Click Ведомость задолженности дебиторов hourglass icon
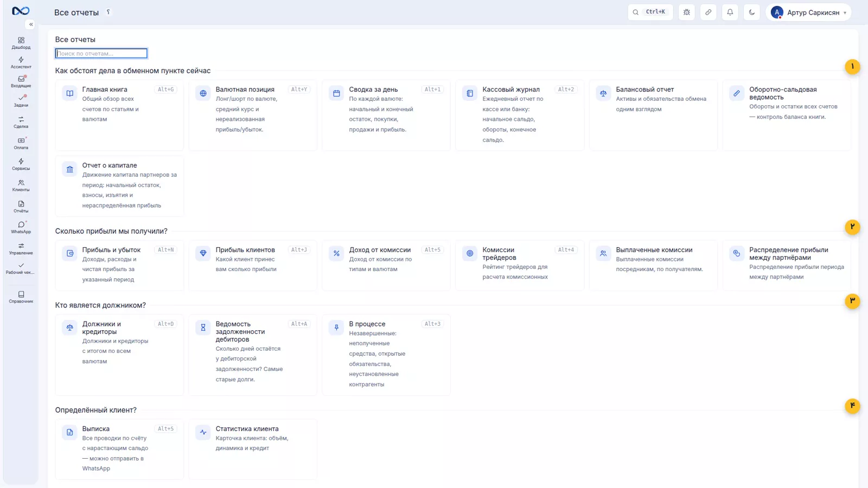Screen dimensions: 868x488 click(203, 328)
